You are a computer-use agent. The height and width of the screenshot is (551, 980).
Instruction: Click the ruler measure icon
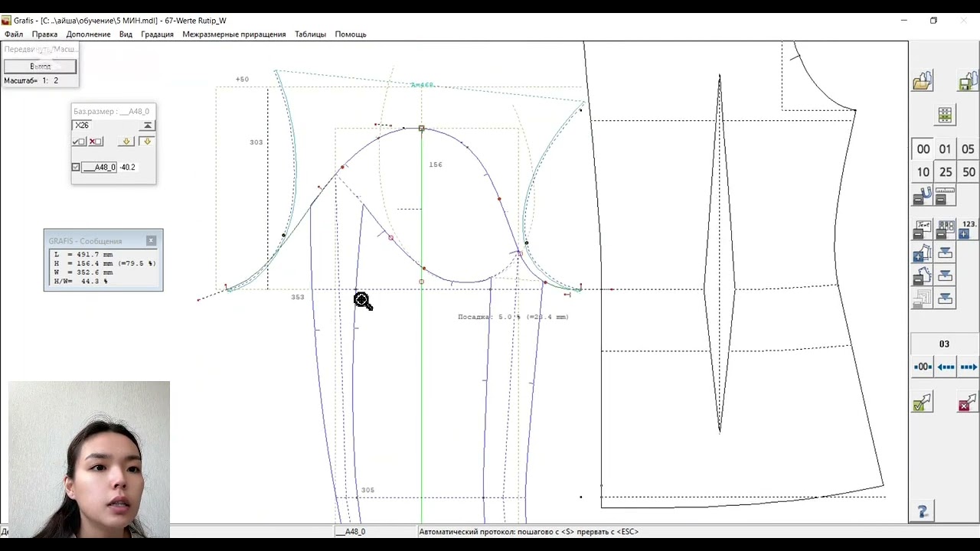point(945,196)
